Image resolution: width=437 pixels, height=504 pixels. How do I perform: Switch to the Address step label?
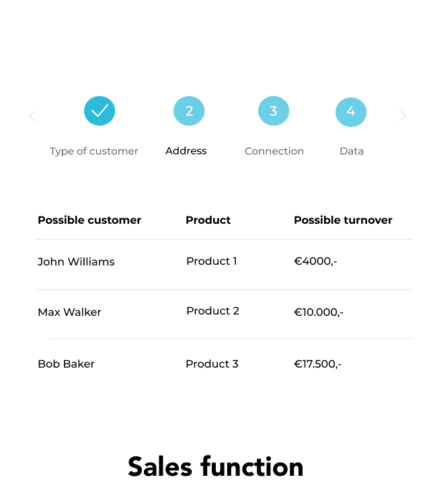(x=186, y=151)
